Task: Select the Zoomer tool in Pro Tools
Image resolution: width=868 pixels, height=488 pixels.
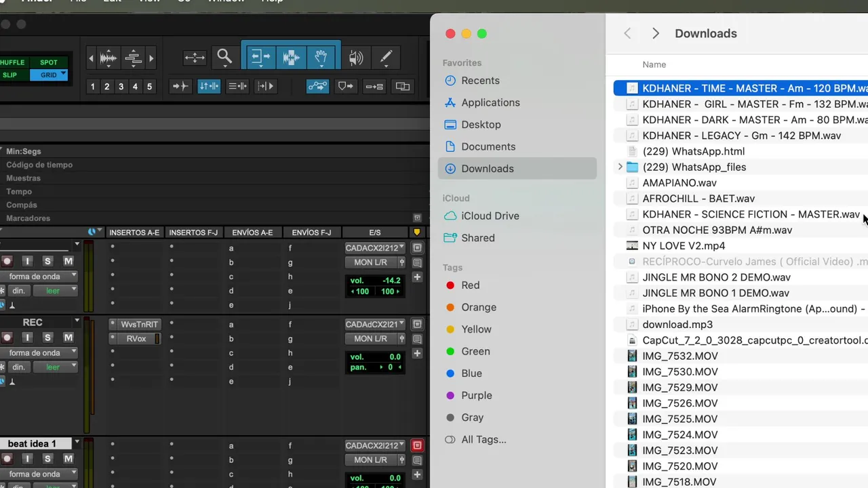Action: pos(224,58)
